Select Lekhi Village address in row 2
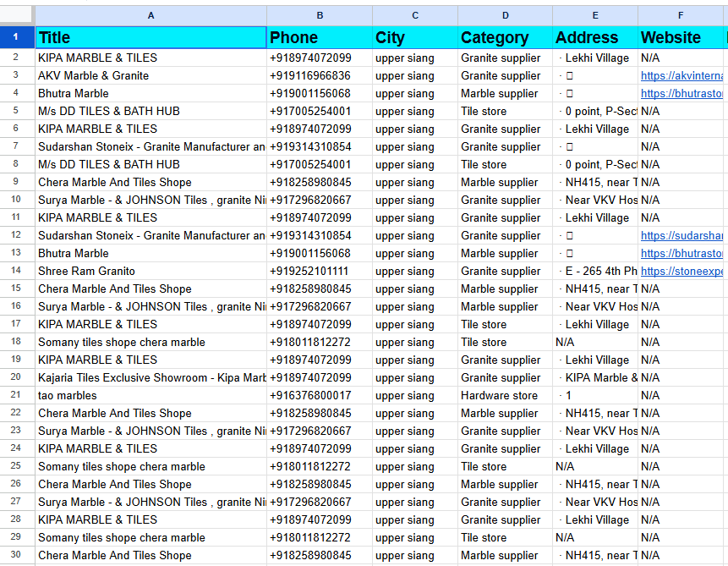 (595, 58)
